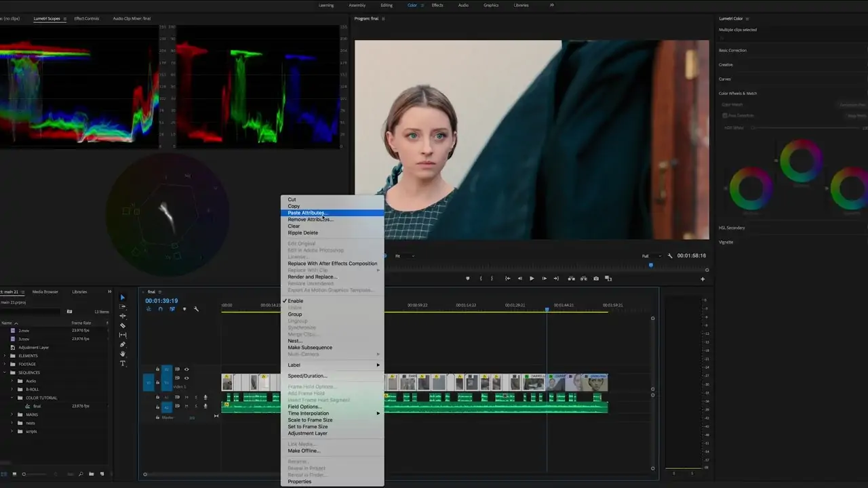Image resolution: width=868 pixels, height=488 pixels.
Task: Switch to the Editing workspace tab
Action: pyautogui.click(x=387, y=5)
